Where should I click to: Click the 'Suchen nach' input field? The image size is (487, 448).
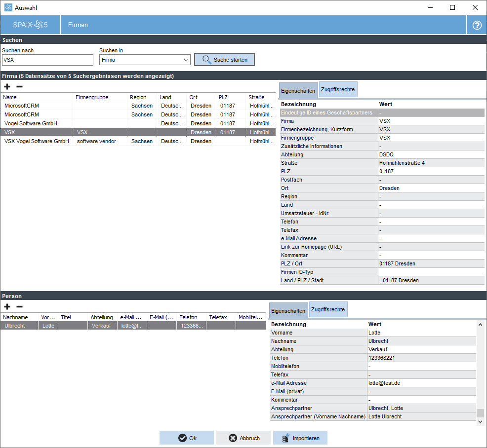click(x=47, y=60)
